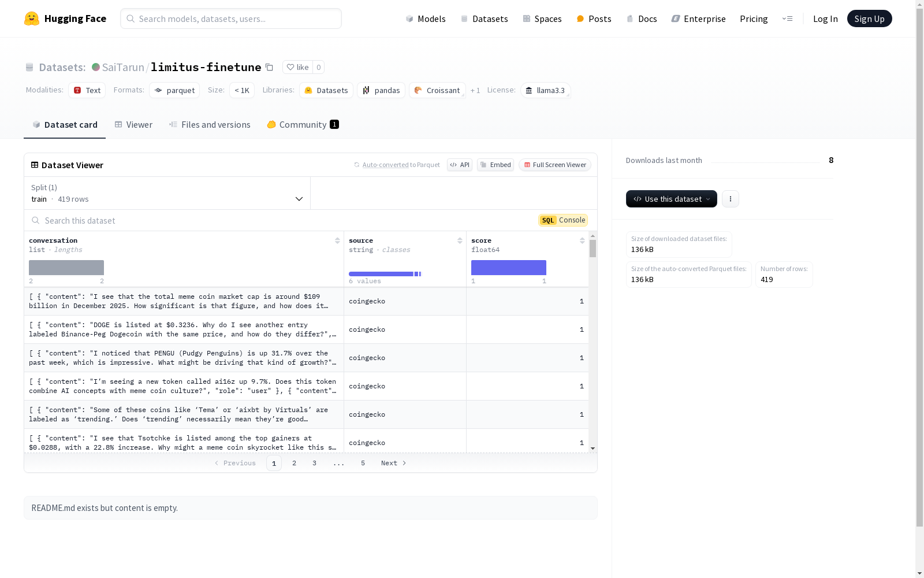This screenshot has height=578, width=924.
Task: Click the Hugging Face logo emoji
Action: click(x=32, y=18)
